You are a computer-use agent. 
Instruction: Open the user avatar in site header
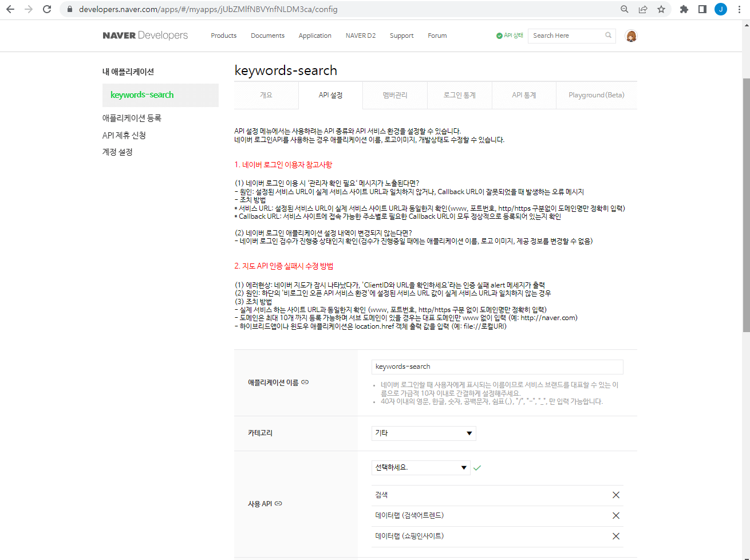[x=631, y=36]
